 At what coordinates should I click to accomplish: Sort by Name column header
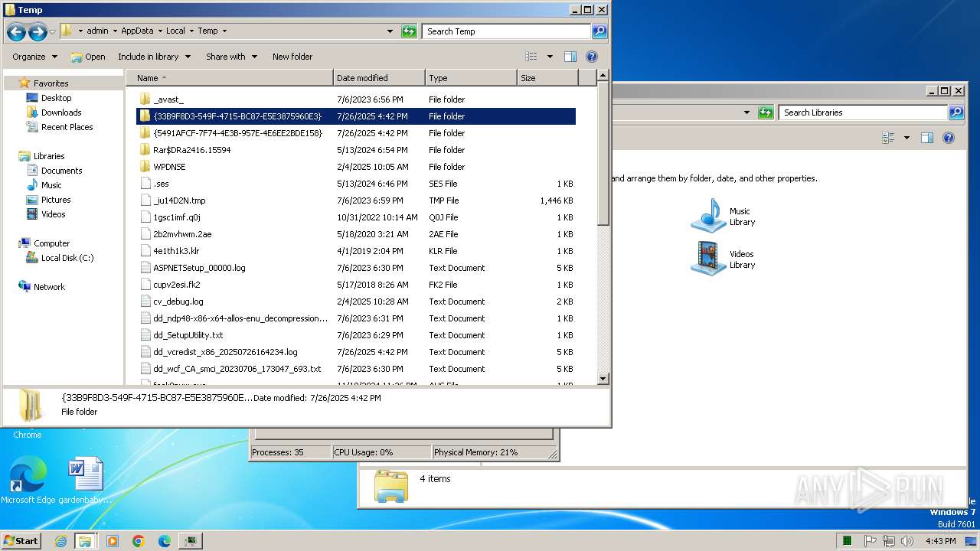(229, 78)
